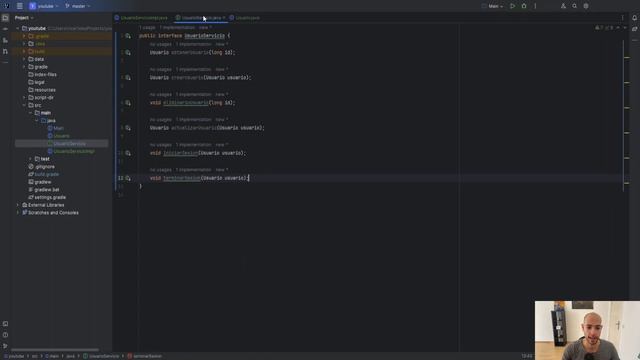This screenshot has height=360, width=640.
Task: Select the active UsuarioServicio.java editor tab
Action: click(200, 18)
